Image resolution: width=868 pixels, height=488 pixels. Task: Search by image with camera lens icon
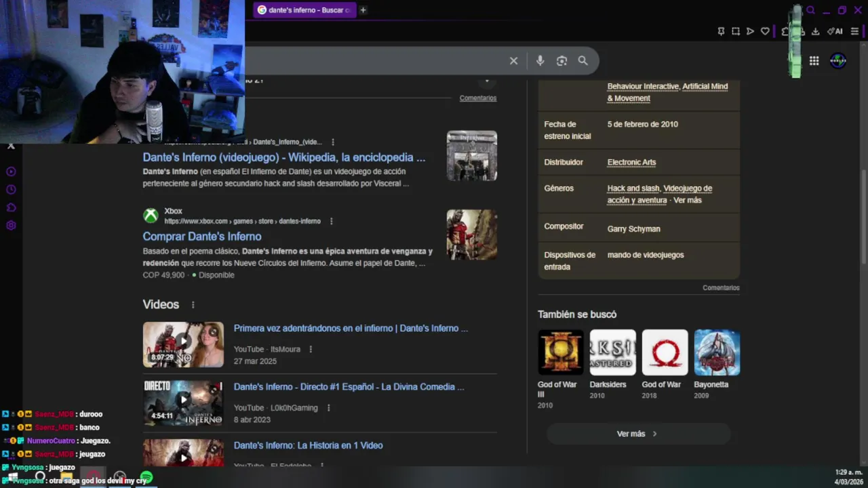coord(561,61)
